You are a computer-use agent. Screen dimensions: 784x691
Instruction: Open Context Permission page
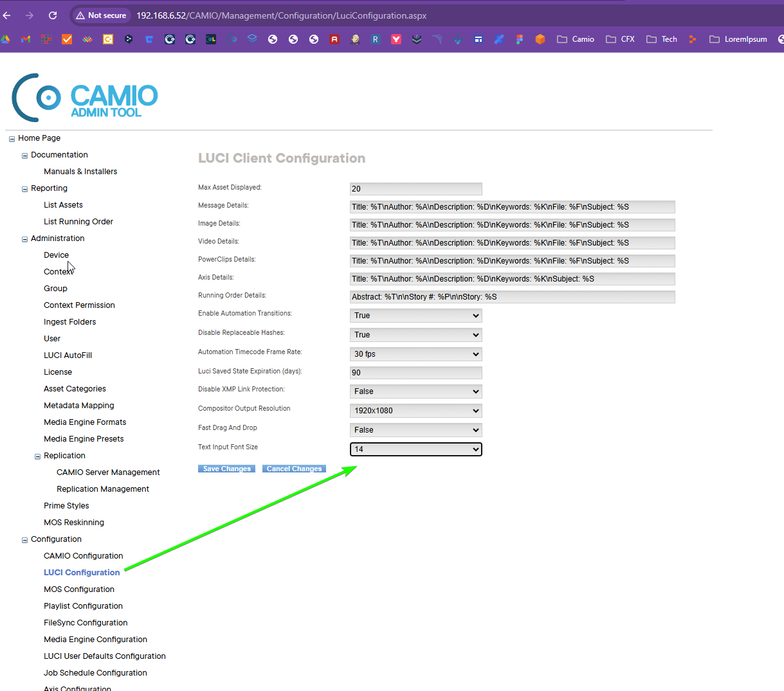tap(79, 305)
